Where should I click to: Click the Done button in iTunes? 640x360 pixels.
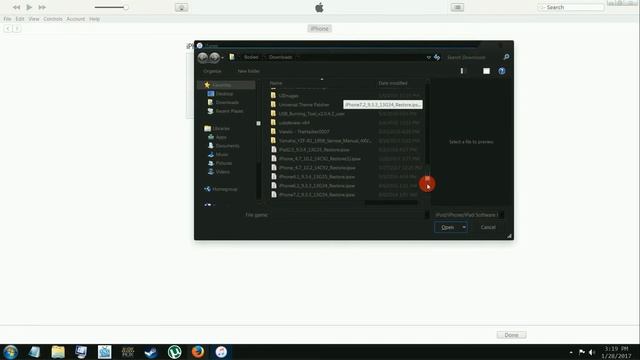(511, 335)
